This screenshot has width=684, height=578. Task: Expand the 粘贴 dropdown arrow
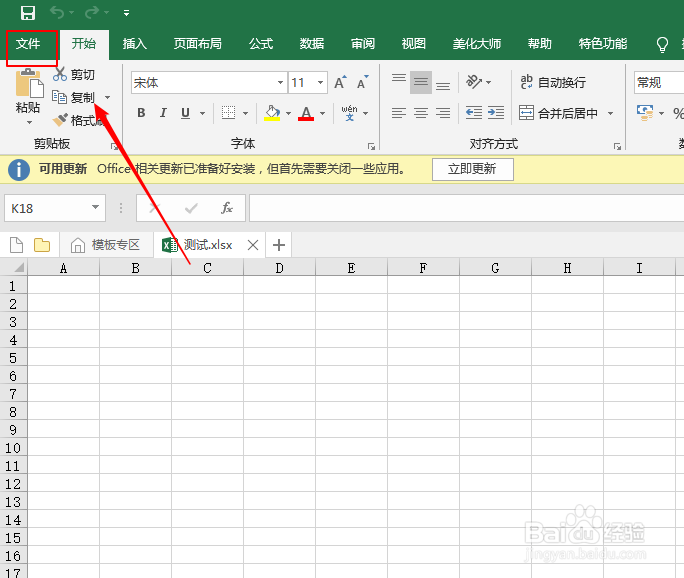(29, 123)
